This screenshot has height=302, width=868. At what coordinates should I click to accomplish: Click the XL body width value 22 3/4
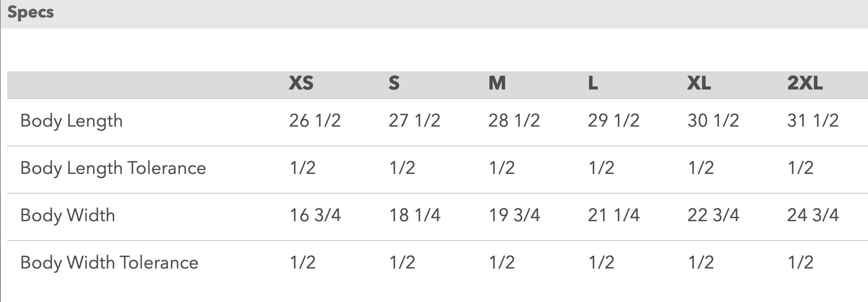pyautogui.click(x=713, y=215)
